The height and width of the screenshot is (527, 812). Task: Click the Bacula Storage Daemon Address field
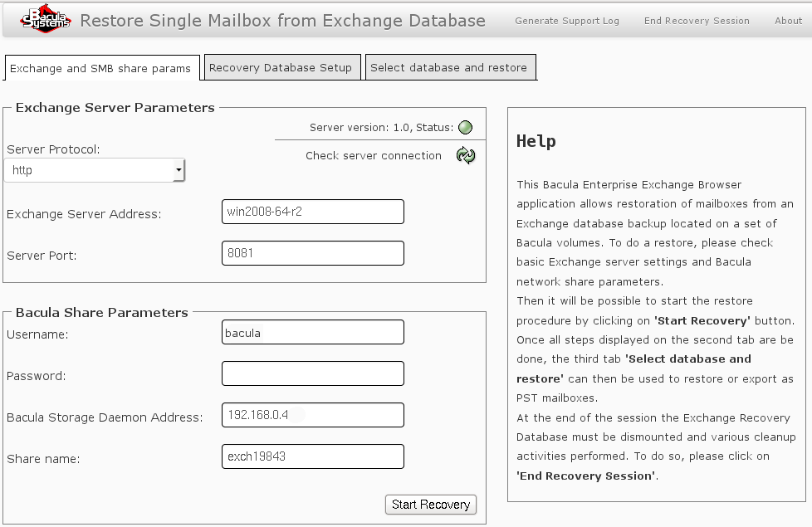point(313,415)
